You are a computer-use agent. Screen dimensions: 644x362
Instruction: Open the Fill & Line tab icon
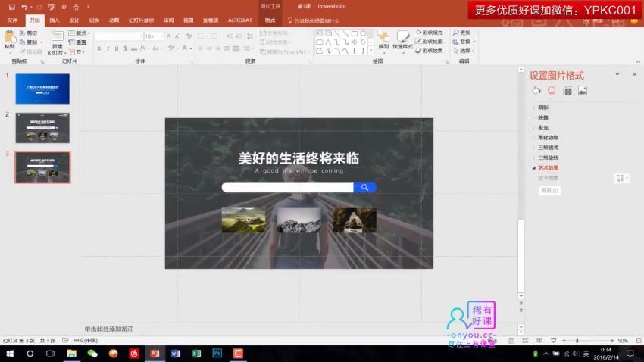coord(536,90)
